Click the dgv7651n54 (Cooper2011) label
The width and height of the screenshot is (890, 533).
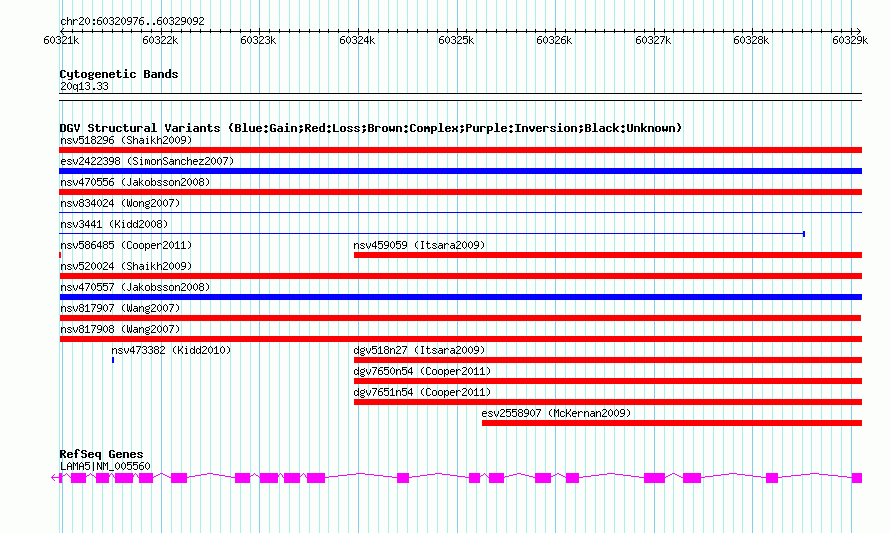point(422,392)
